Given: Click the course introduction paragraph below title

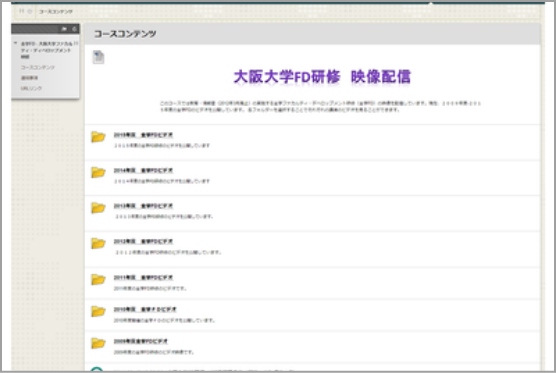Looking at the screenshot, I should (320, 106).
